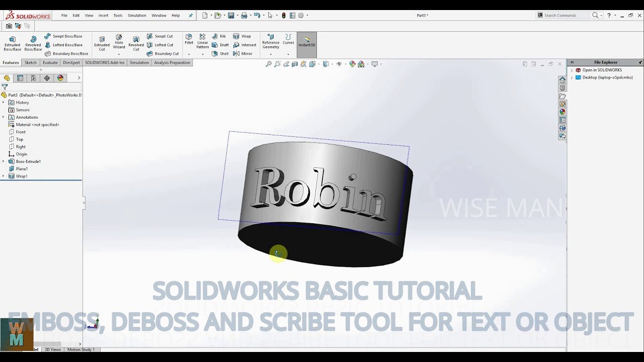Screen dimensions: 644x362
Task: Open the File menu
Action: (x=64, y=16)
